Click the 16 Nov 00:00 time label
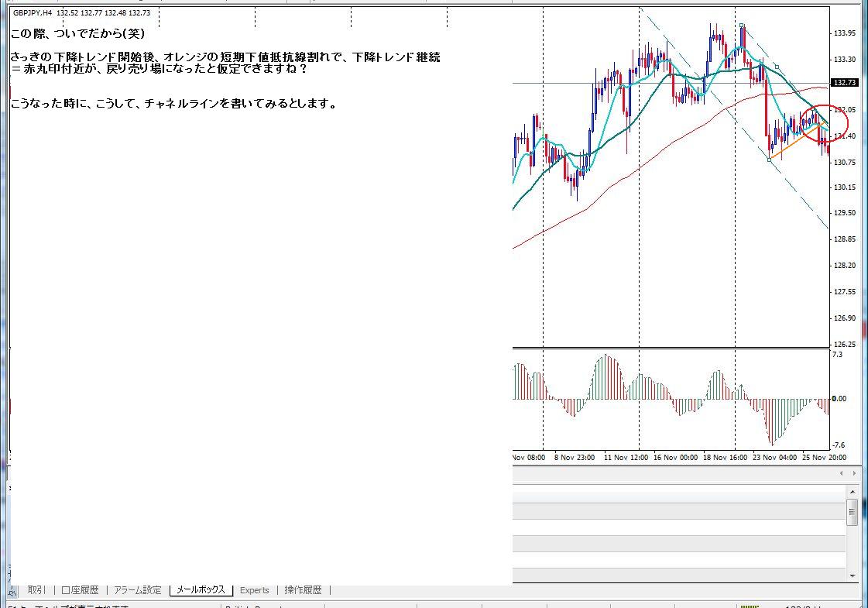This screenshot has height=608, width=868. click(x=675, y=458)
